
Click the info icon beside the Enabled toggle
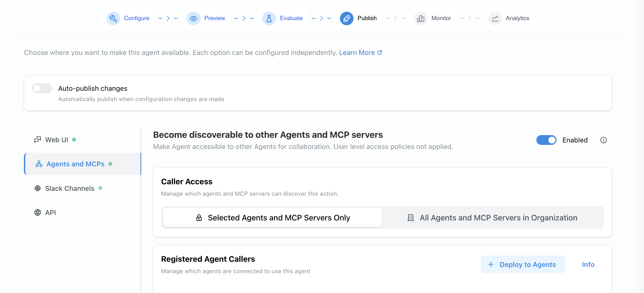pyautogui.click(x=604, y=140)
